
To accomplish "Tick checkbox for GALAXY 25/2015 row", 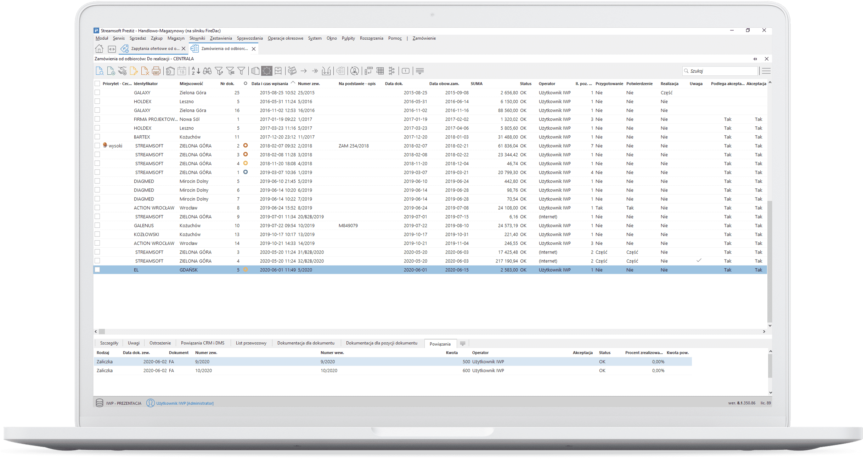I will [x=97, y=92].
